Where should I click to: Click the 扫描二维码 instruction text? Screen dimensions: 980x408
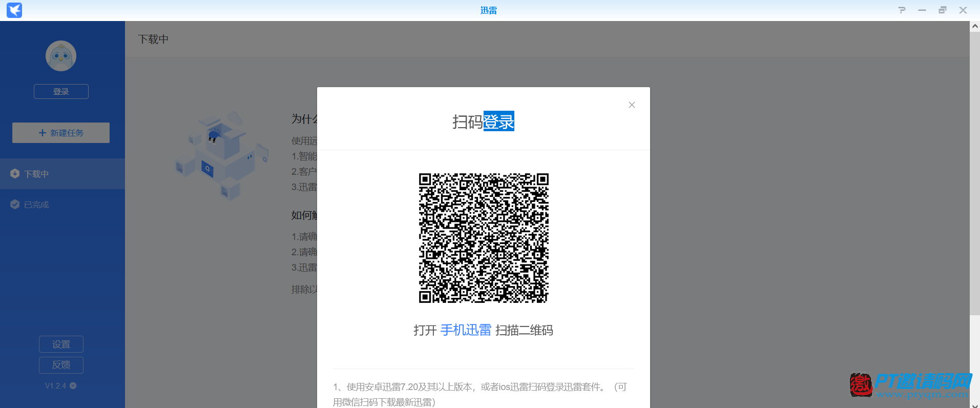click(x=524, y=330)
